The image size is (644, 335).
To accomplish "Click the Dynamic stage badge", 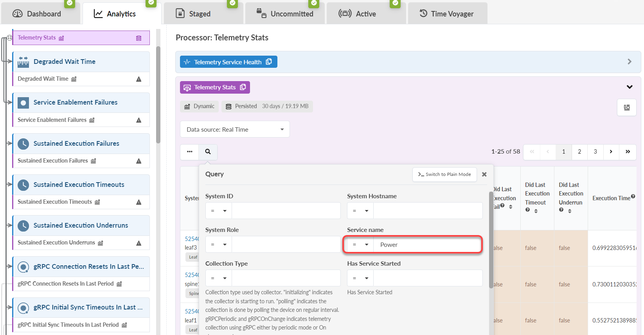I will point(200,106).
